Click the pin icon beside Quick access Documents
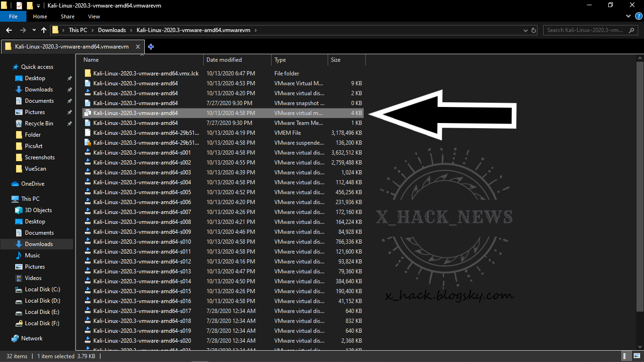The height and width of the screenshot is (362, 644). (x=70, y=101)
